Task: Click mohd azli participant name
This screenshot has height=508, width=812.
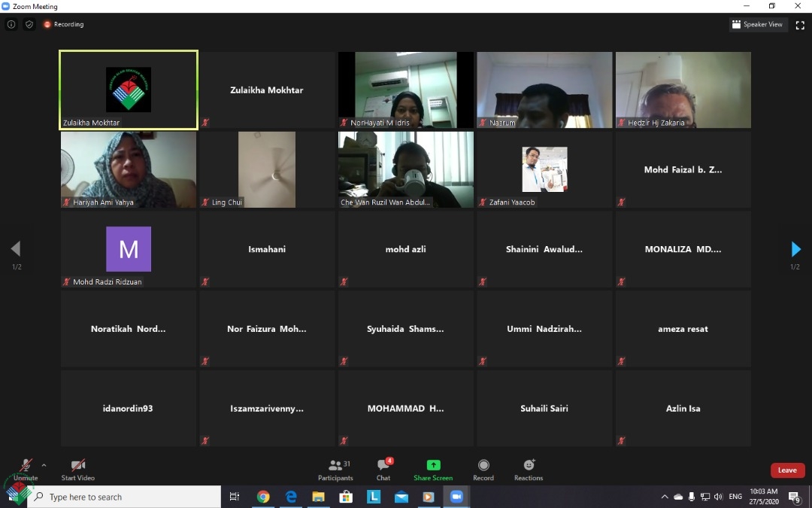Action: (405, 249)
